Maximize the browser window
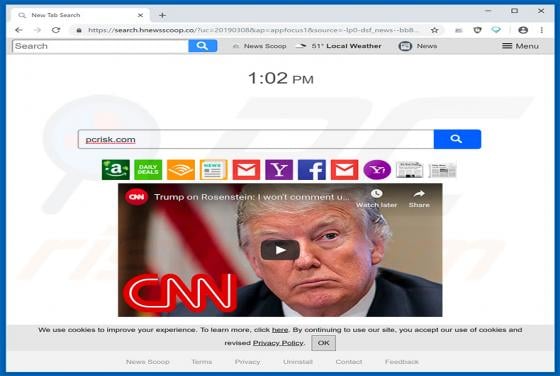Screen dimensions: 560x376 pyautogui.click(x=514, y=11)
